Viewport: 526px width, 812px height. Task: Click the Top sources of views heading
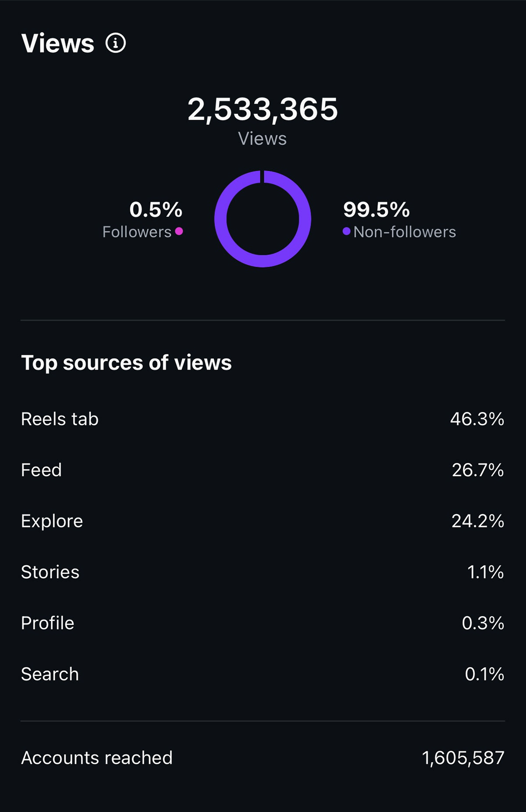click(x=126, y=363)
